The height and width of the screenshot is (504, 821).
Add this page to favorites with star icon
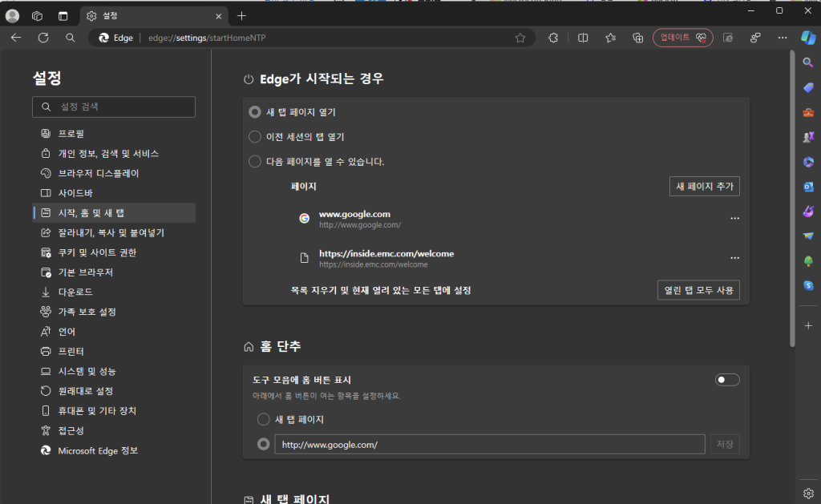520,38
